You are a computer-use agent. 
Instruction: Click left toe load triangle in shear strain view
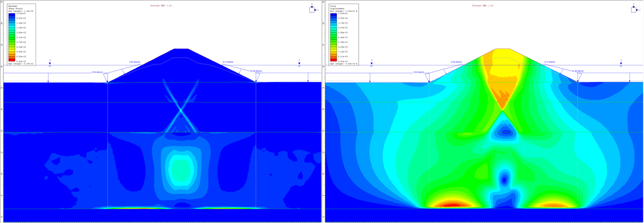(107, 78)
